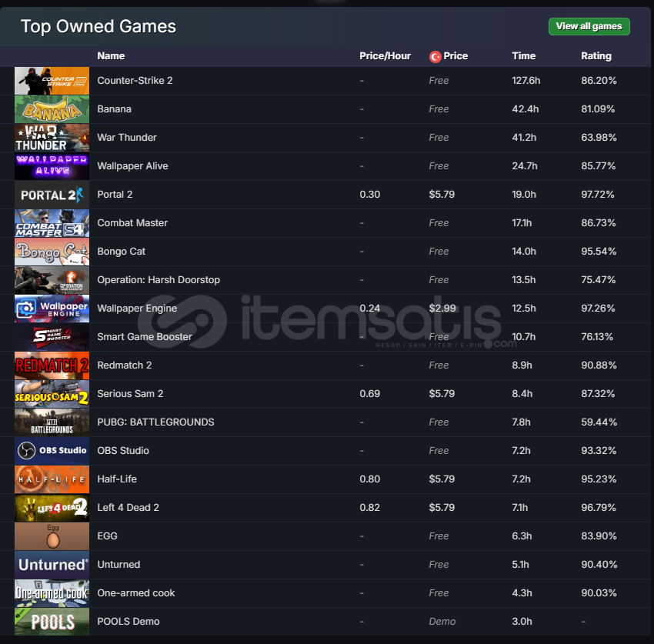Select the 63.98% War Thunder rating
The height and width of the screenshot is (644, 654).
[x=599, y=137]
